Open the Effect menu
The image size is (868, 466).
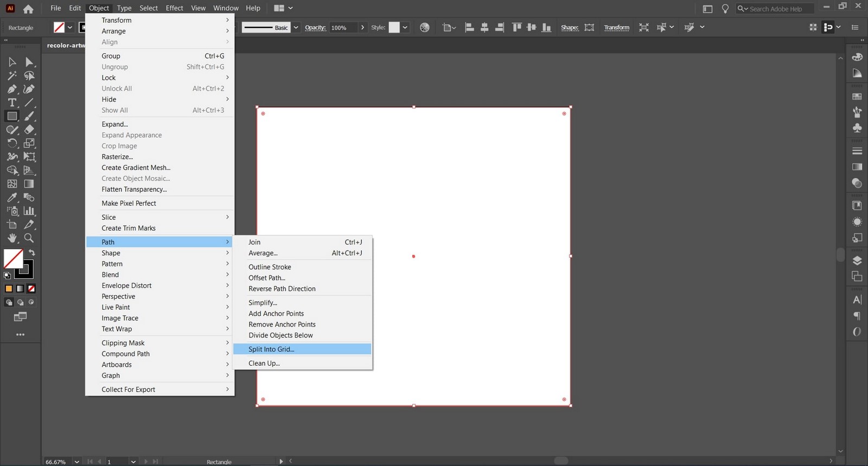point(174,8)
